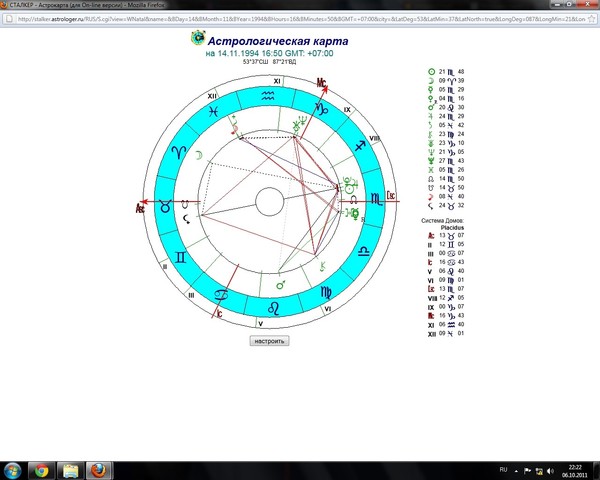
Task: Click the Moon glyph inside the chart wheel
Action: click(199, 155)
